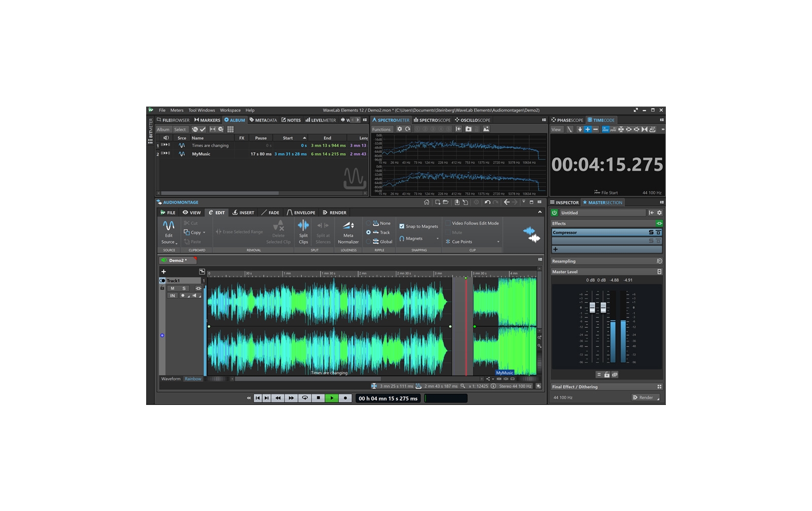Viewport: 812px width, 511px height.
Task: Toggle the green Effects bypass switch
Action: coord(659,223)
